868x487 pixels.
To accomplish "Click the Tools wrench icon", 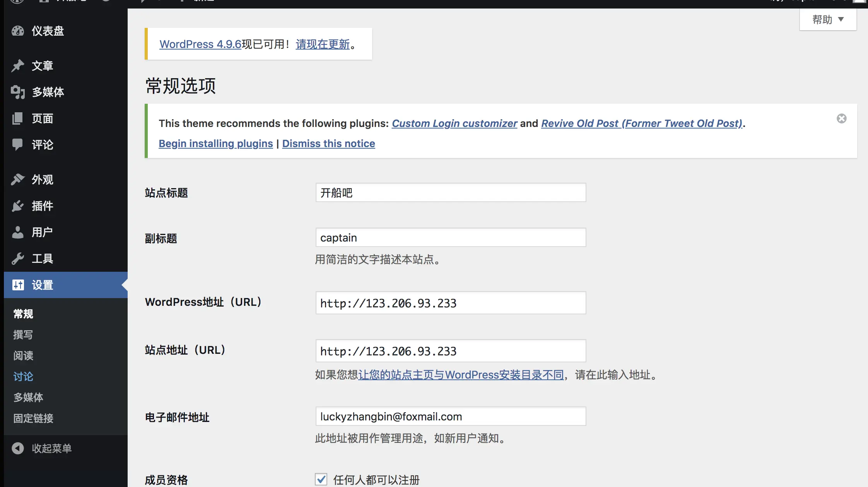I will [18, 259].
